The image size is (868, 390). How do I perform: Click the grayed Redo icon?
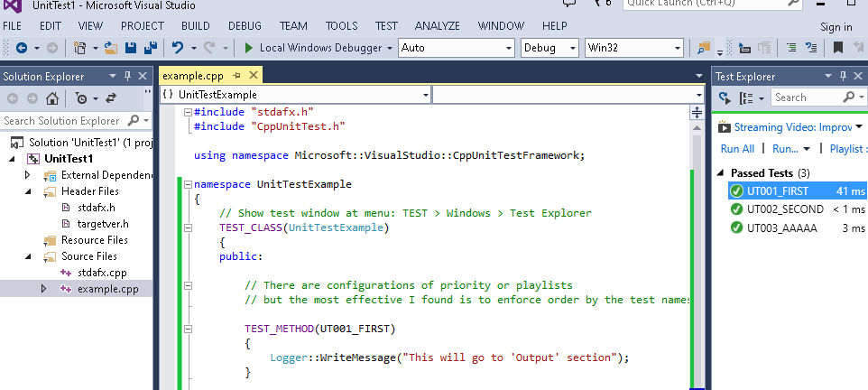point(209,48)
